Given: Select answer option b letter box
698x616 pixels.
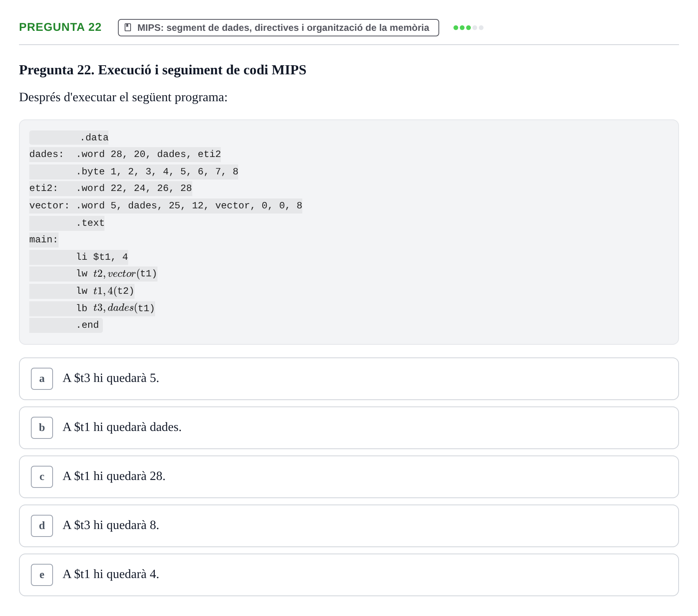Looking at the screenshot, I should 42,428.
